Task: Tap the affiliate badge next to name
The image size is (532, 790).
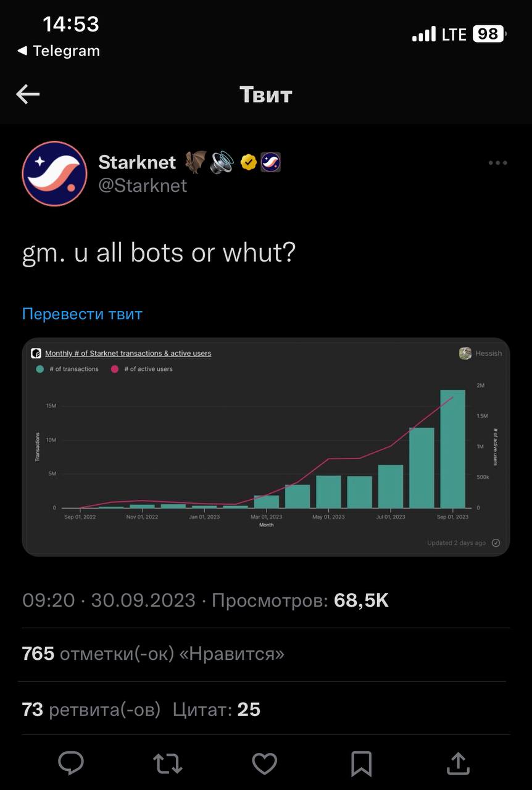Action: click(x=270, y=163)
